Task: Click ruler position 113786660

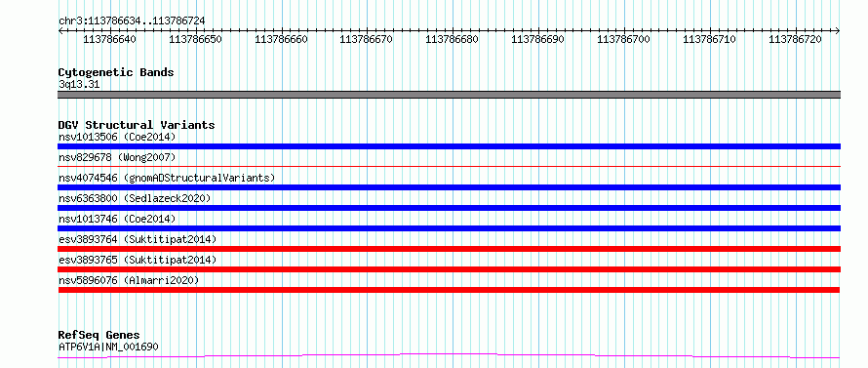Action: click(x=281, y=39)
